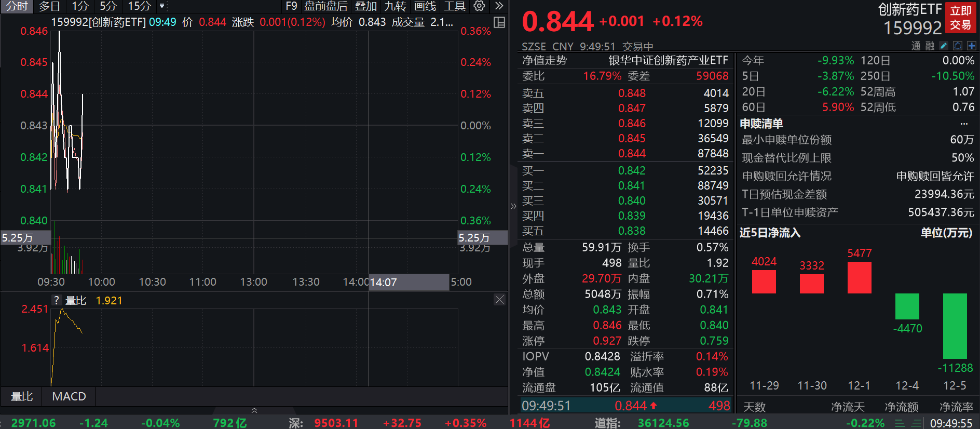Click the 14:07 time axis marker

409,282
